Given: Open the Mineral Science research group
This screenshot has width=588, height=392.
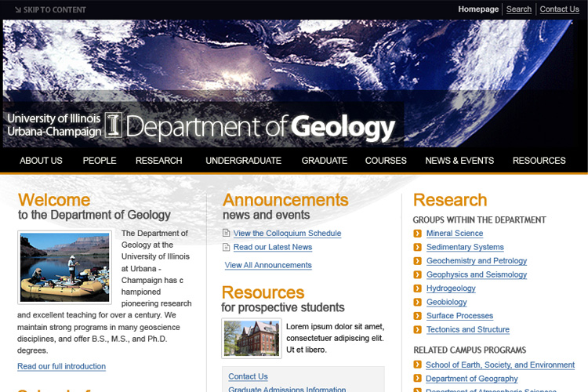Looking at the screenshot, I should coord(455,234).
